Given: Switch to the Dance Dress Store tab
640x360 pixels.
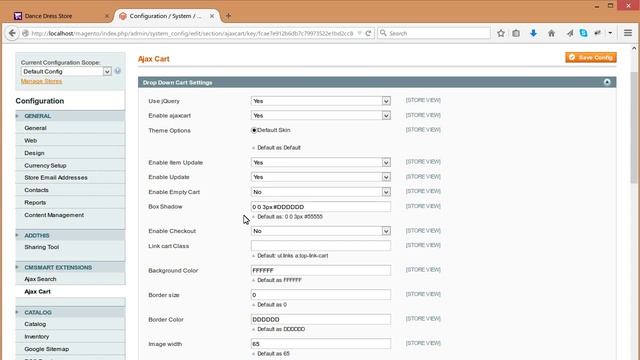Looking at the screenshot, I should tap(60, 16).
